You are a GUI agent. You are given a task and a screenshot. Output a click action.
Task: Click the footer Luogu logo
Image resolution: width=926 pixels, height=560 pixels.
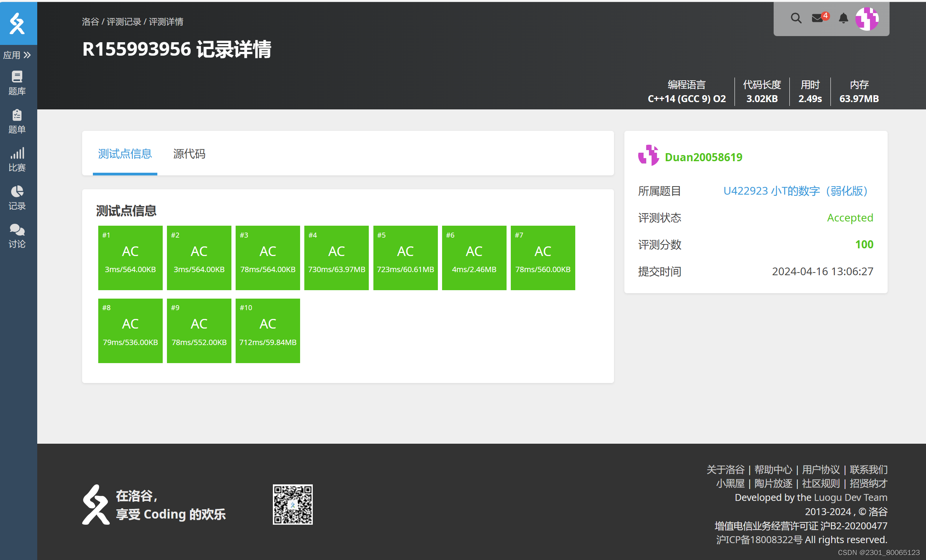point(96,504)
